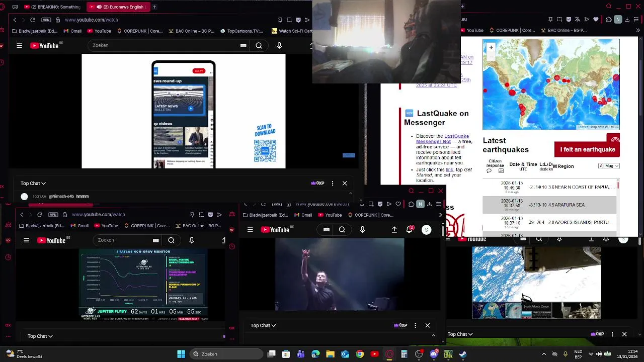Show hidden system tray icons
The width and height of the screenshot is (644, 362).
point(544,354)
